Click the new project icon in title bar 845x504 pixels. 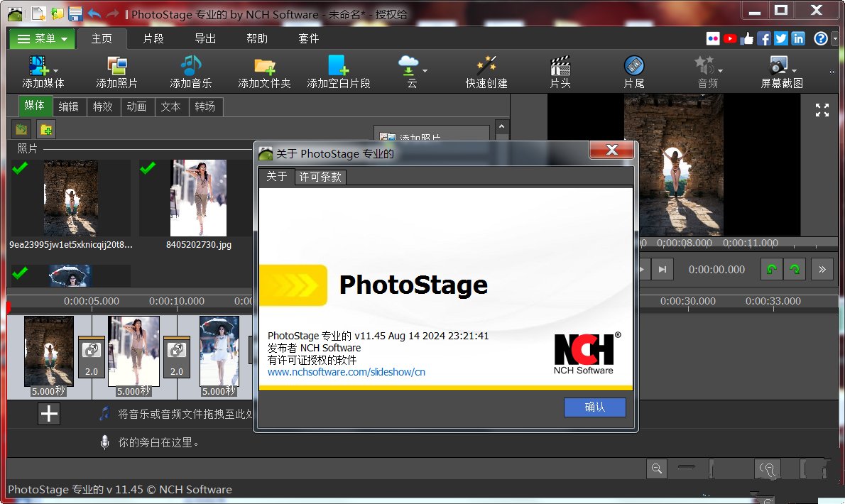(38, 14)
